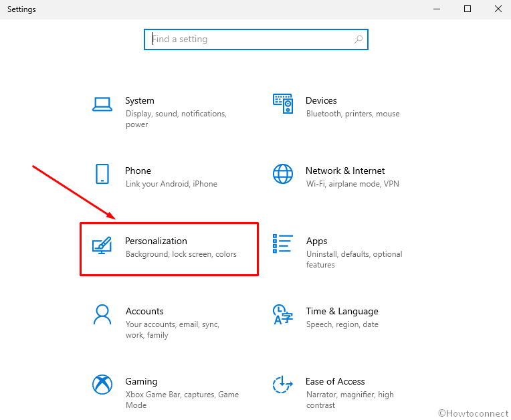Choose the Accounts category heading
Image resolution: width=511 pixels, height=420 pixels.
pyautogui.click(x=144, y=311)
